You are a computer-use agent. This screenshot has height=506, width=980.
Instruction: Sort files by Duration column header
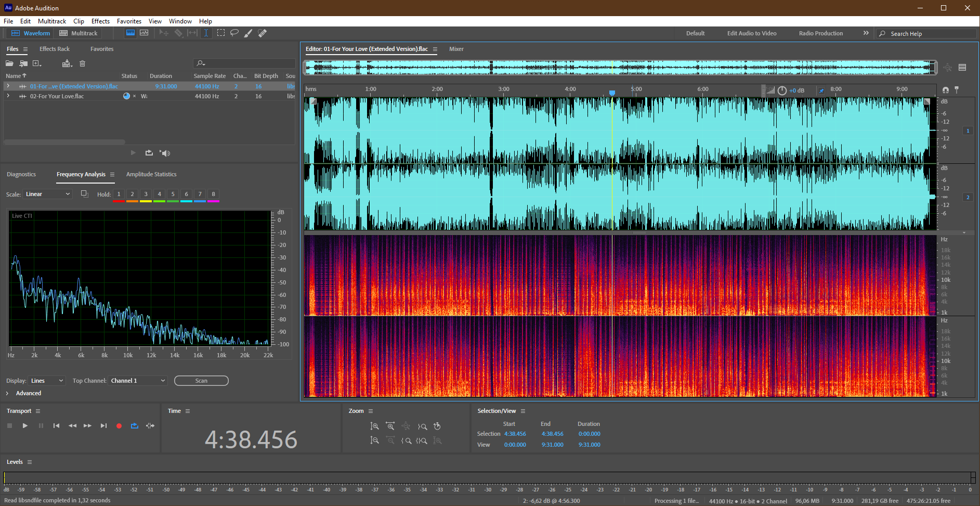click(x=161, y=76)
